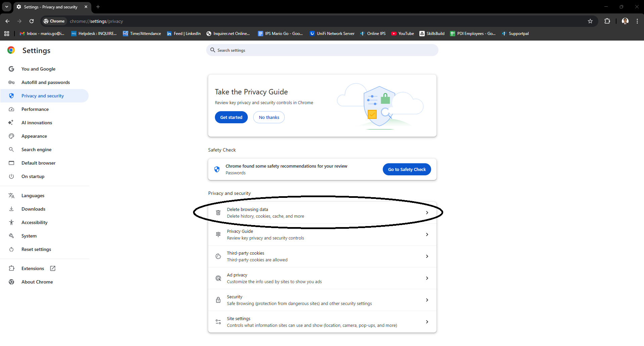644x346 pixels.
Task: Open the YouTube bookmark
Action: click(403, 34)
